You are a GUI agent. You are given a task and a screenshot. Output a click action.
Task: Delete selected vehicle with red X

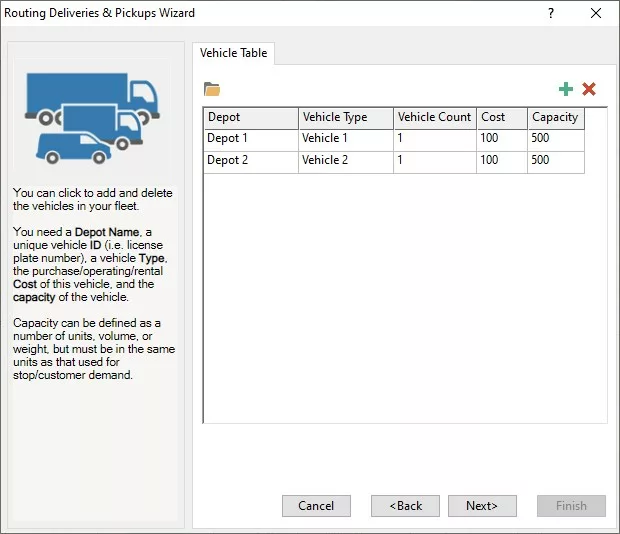point(589,90)
